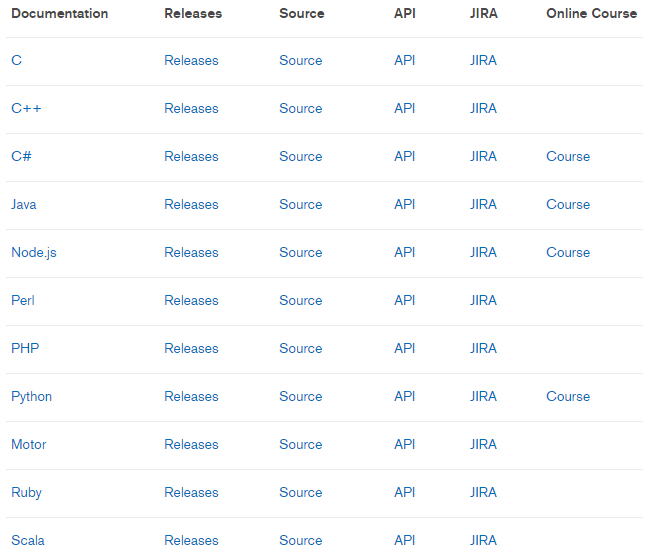Open Source link in the Scala row
The width and height of the screenshot is (652, 558).
pyautogui.click(x=301, y=541)
